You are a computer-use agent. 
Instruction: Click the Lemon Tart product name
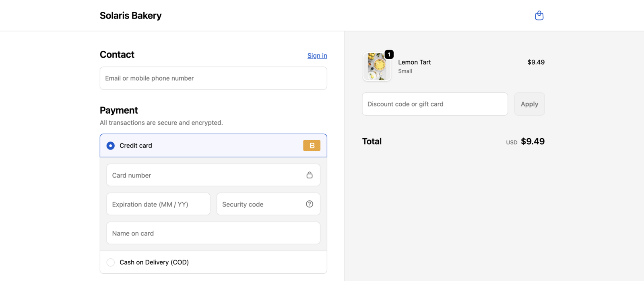click(415, 62)
